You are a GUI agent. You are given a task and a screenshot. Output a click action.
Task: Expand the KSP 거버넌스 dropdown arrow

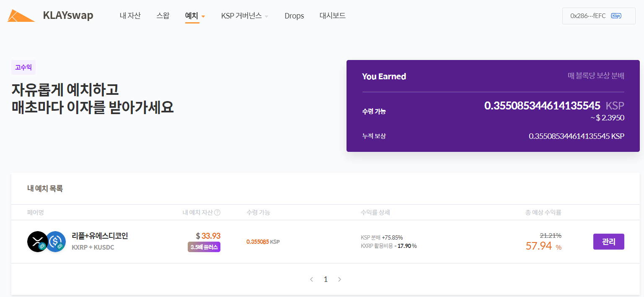[266, 17]
